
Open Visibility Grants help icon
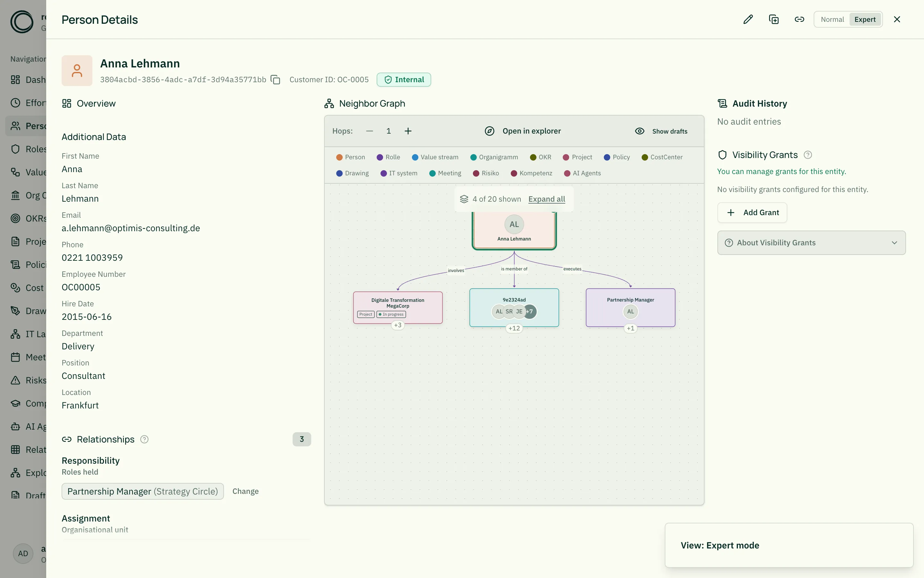808,155
